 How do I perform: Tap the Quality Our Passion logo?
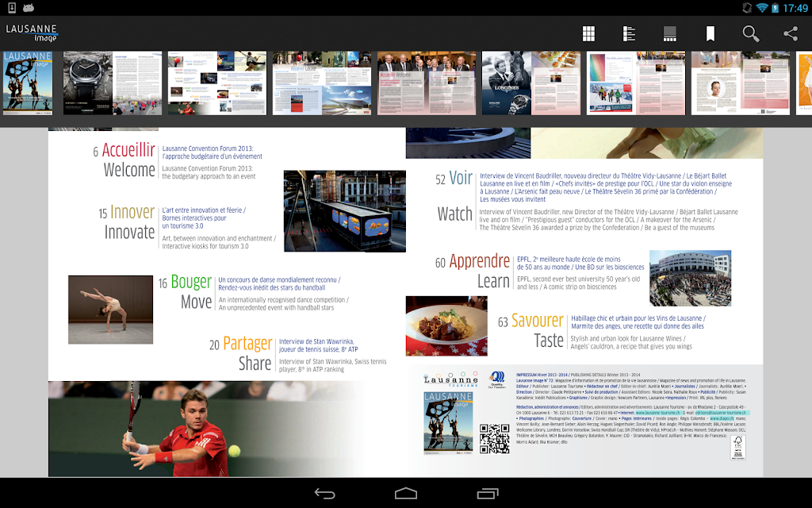pyautogui.click(x=496, y=379)
